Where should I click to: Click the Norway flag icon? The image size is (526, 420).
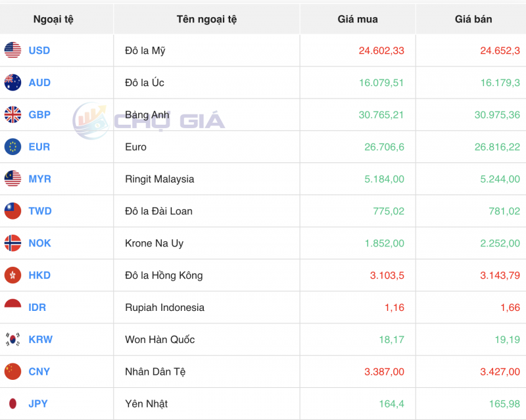(x=12, y=243)
